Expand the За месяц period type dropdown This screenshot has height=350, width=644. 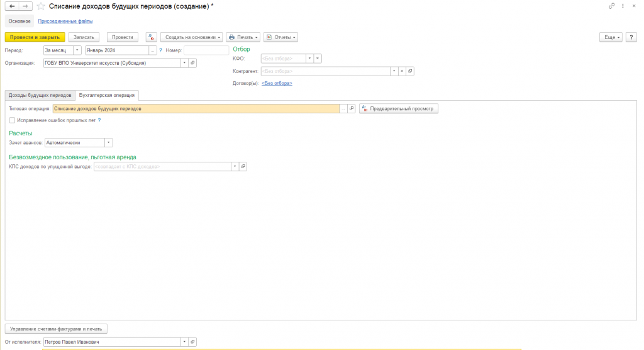click(77, 50)
